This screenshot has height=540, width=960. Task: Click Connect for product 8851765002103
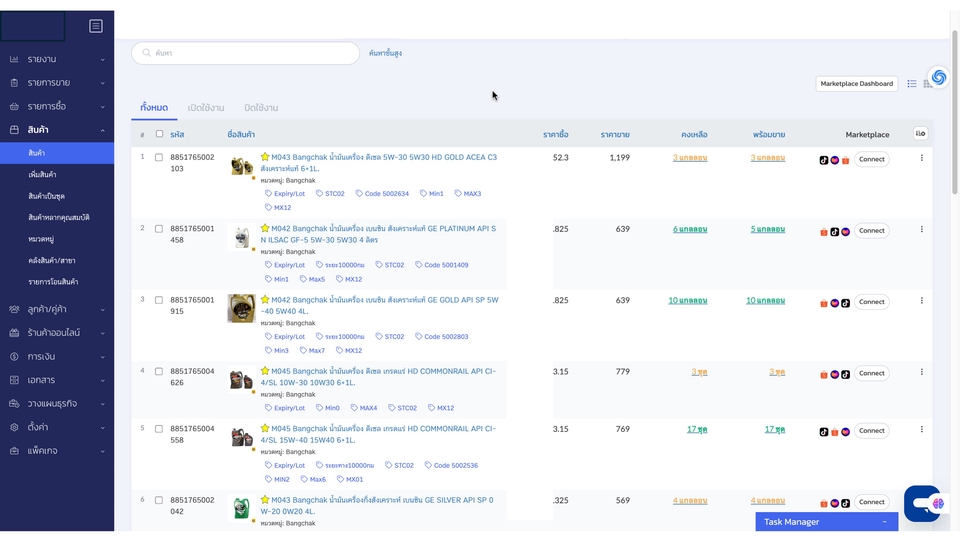tap(871, 159)
